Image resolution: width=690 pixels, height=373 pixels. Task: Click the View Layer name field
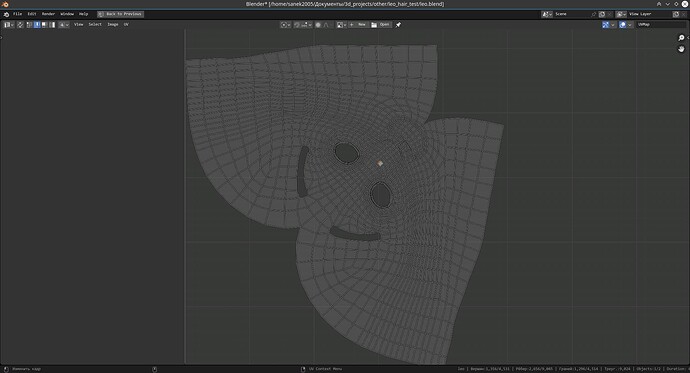click(649, 14)
